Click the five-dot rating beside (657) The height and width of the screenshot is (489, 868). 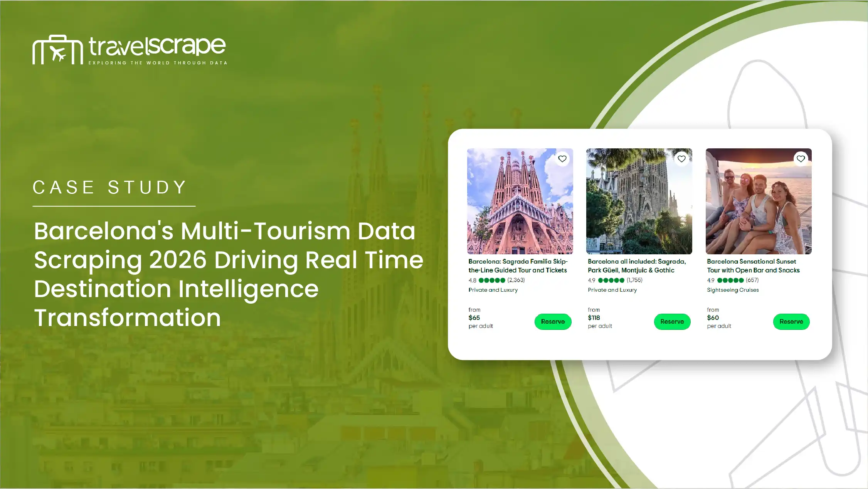coord(730,280)
